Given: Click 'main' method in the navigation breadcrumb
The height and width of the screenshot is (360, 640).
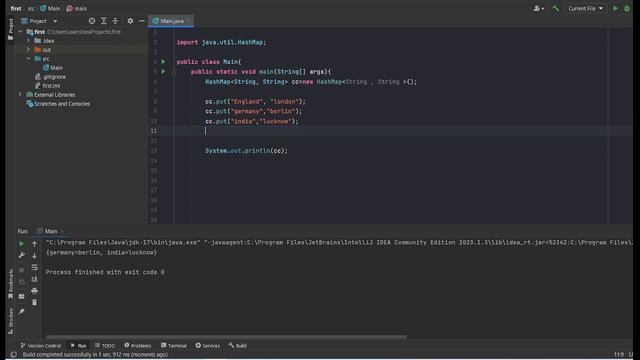Looking at the screenshot, I should tap(77, 8).
